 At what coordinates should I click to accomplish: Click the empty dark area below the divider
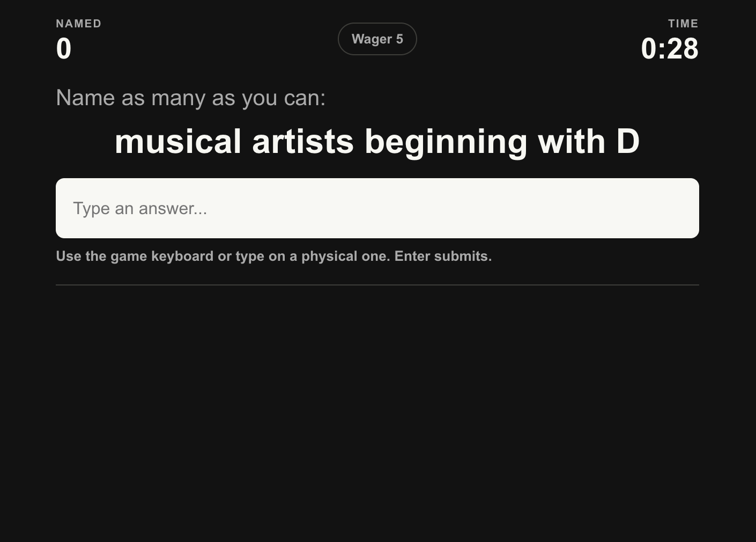click(377, 413)
